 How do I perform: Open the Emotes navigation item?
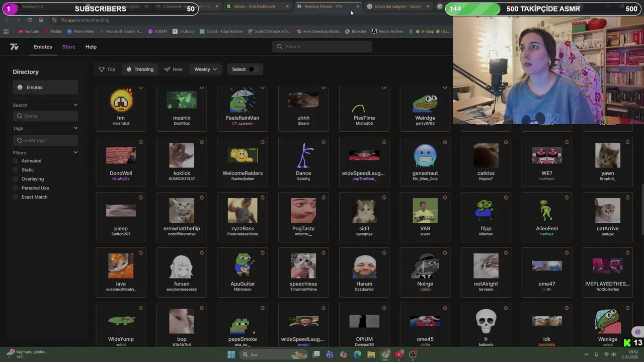click(x=43, y=47)
